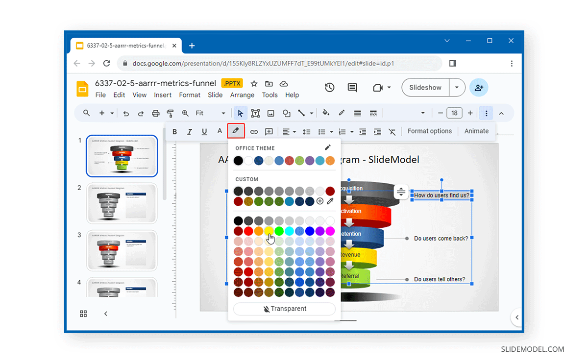Click the Insert comment icon

[269, 131]
